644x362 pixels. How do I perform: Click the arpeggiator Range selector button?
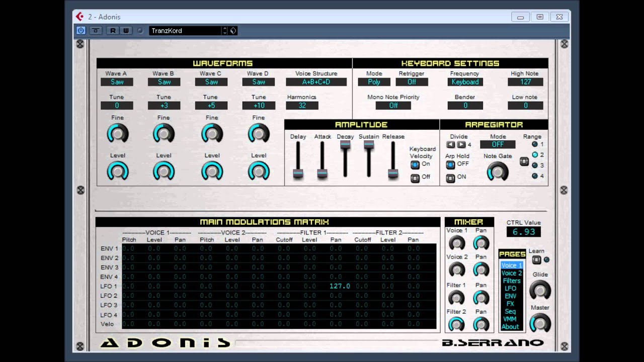524,161
